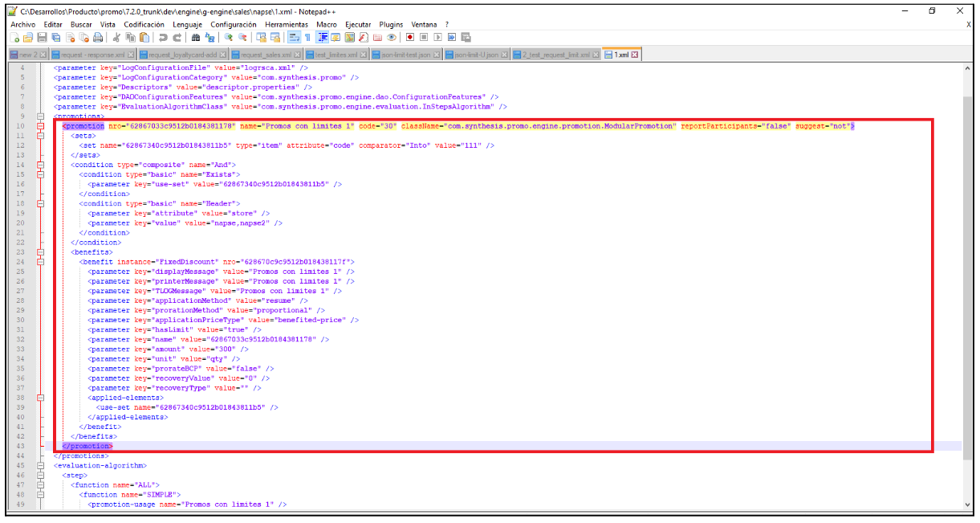Collapse the sets block at line 11
980x523 pixels.
(41, 136)
